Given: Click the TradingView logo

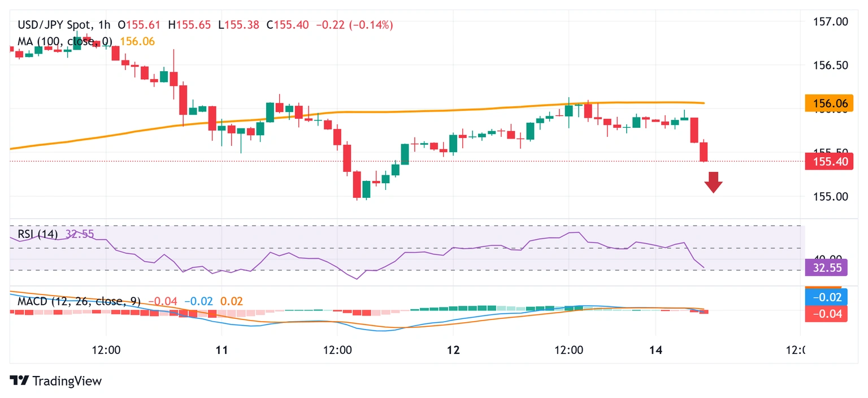Looking at the screenshot, I should coord(56,381).
